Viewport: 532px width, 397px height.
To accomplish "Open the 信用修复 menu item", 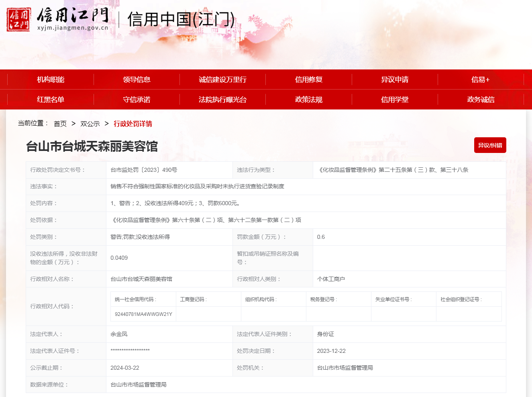I will (x=309, y=79).
